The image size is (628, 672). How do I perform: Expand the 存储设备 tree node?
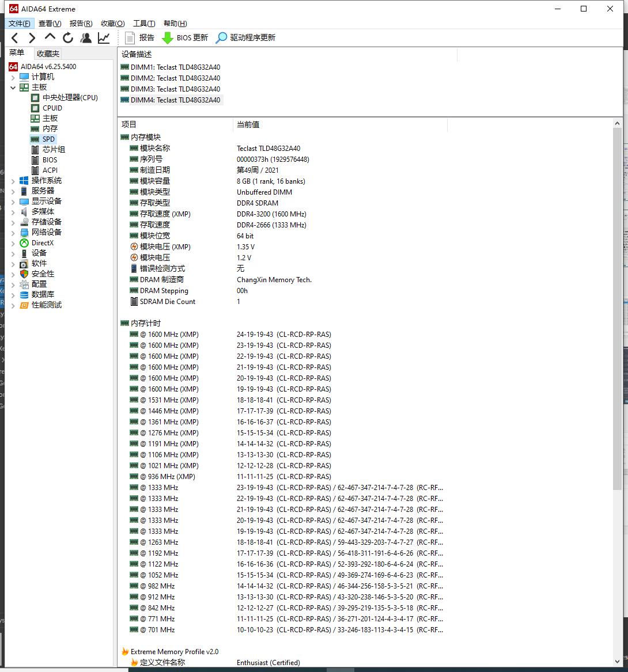tap(13, 222)
